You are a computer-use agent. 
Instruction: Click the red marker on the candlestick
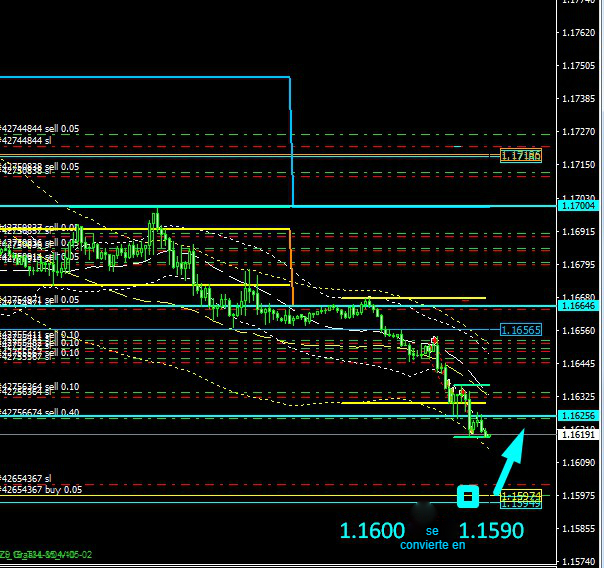pyautogui.click(x=434, y=340)
